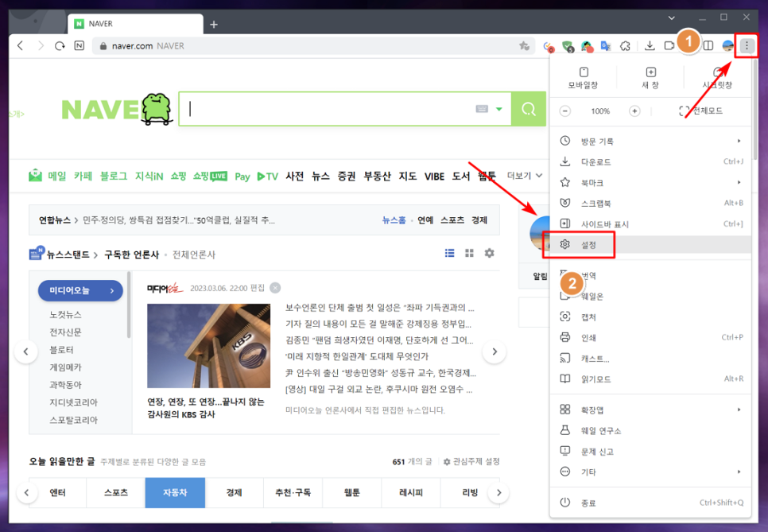Click the profile avatar icon in toolbar

727,45
